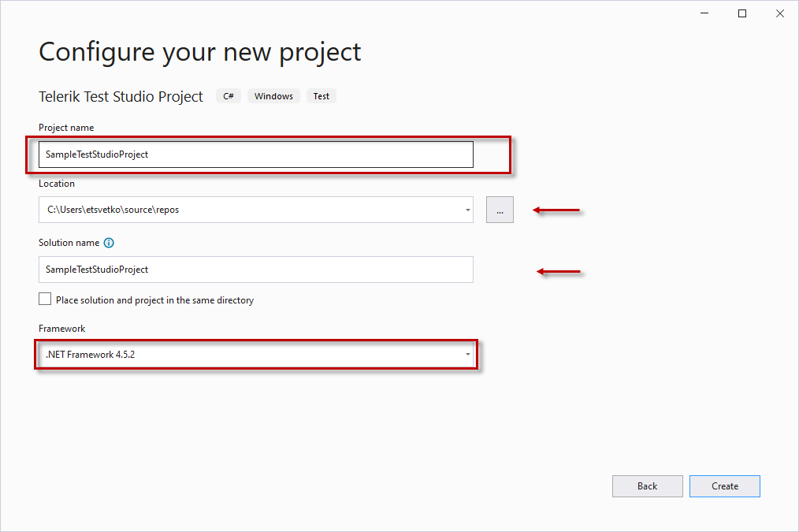Click the Location label

click(x=57, y=184)
